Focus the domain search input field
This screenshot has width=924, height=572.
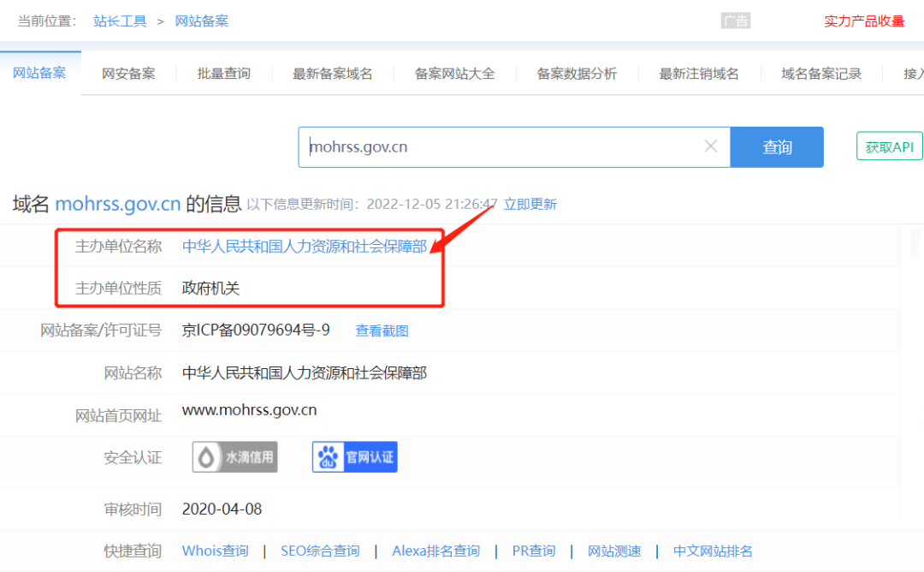pyautogui.click(x=504, y=146)
